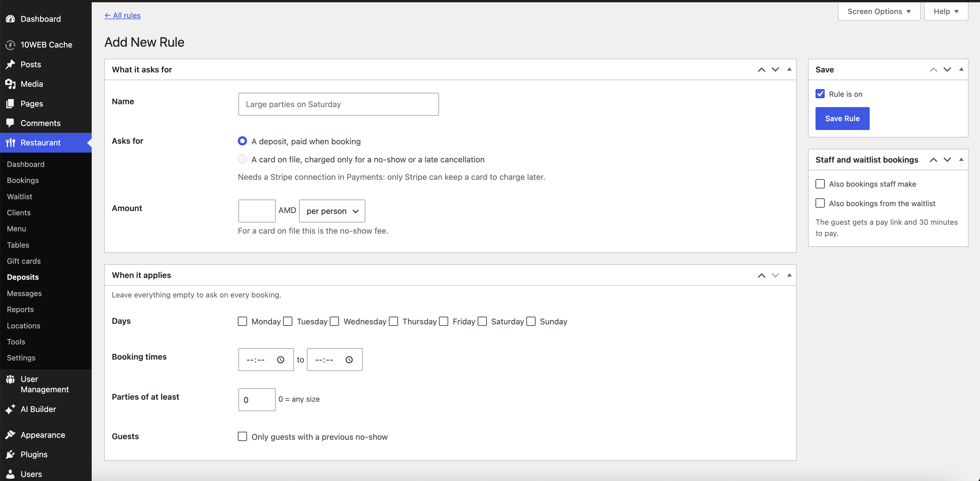Collapse the 'When it applies' panel

789,275
